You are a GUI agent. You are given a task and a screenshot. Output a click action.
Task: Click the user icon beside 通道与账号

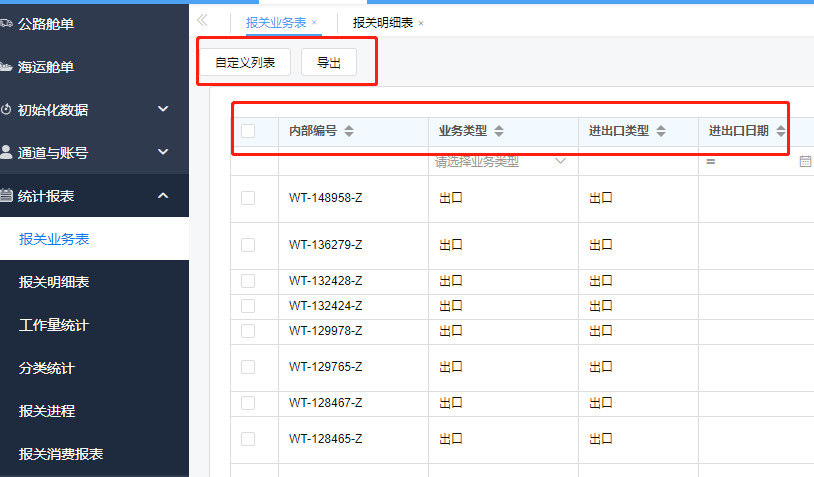pyautogui.click(x=6, y=152)
